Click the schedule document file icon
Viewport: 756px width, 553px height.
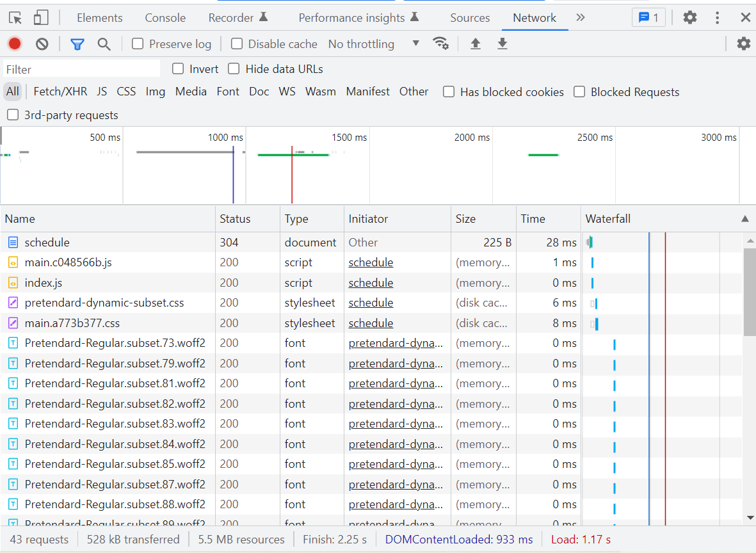point(13,243)
